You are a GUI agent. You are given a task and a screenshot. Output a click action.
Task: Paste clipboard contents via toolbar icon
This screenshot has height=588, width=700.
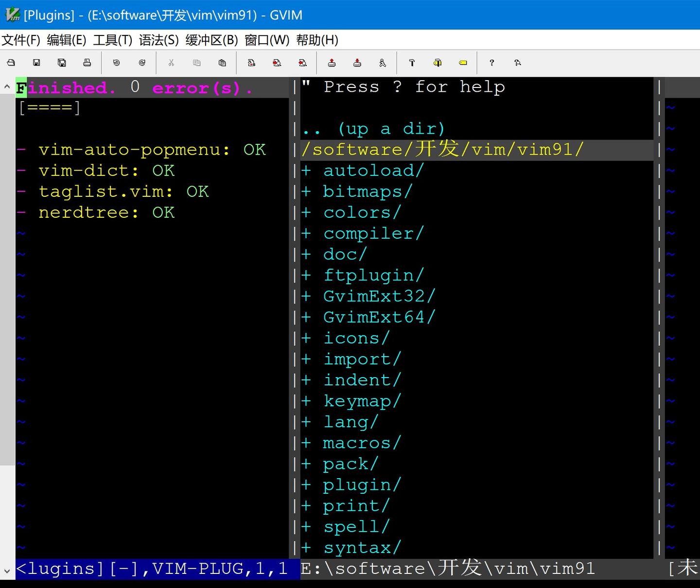[x=222, y=63]
